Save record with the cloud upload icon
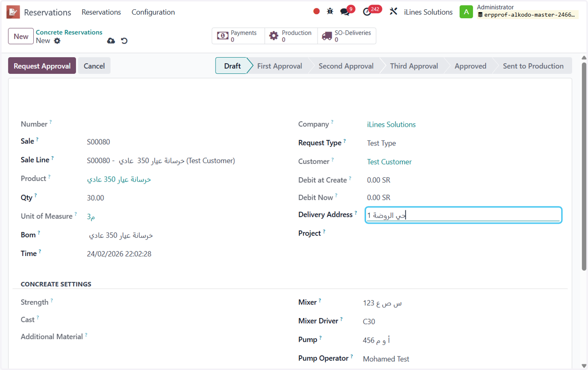 coord(111,41)
